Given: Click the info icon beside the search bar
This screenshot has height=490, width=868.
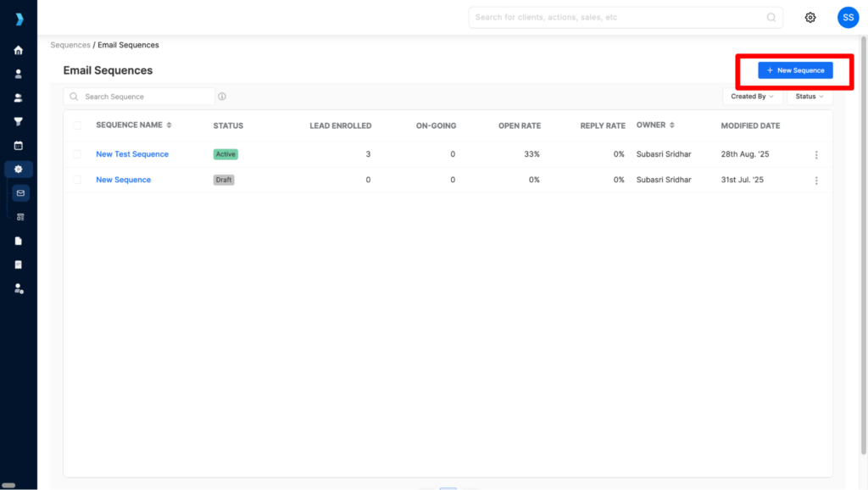Looking at the screenshot, I should [x=222, y=96].
